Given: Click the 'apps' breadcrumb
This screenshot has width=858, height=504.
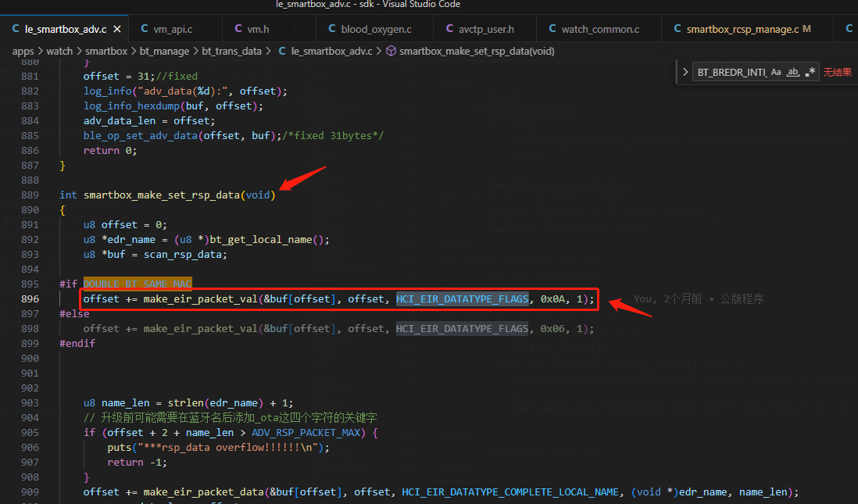Looking at the screenshot, I should pyautogui.click(x=23, y=51).
